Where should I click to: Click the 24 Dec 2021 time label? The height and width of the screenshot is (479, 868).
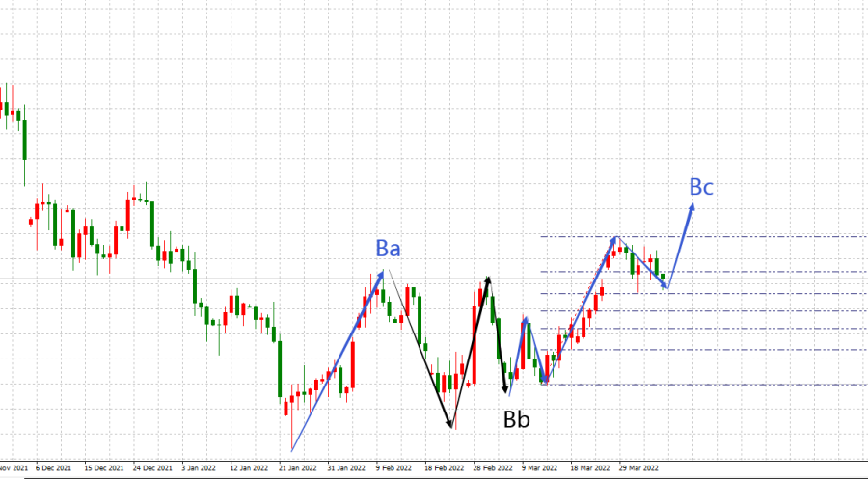[152, 468]
